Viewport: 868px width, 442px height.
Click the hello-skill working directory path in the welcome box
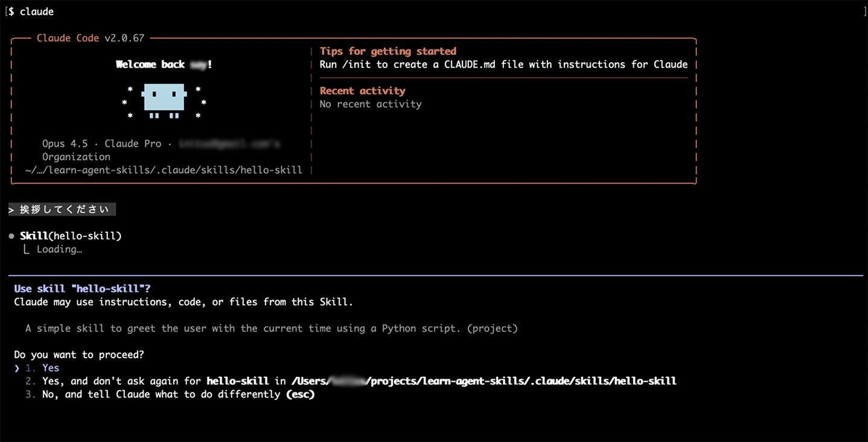(x=163, y=170)
